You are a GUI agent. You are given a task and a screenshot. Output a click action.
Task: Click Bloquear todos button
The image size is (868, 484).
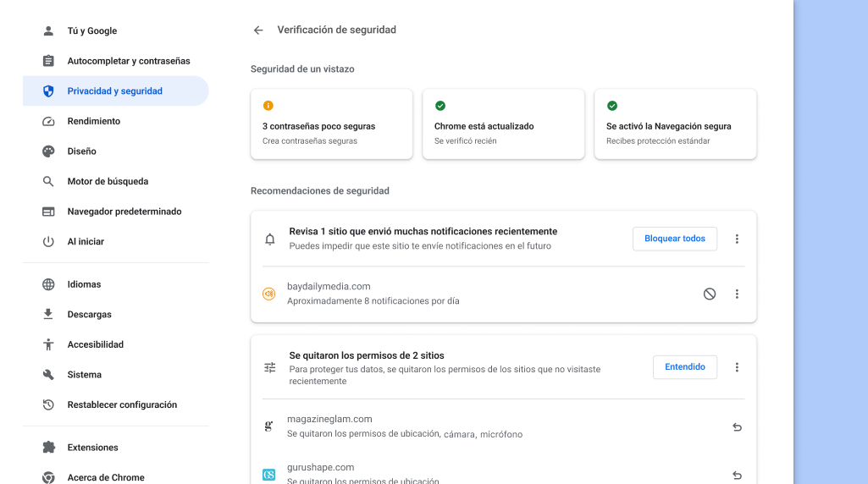675,239
